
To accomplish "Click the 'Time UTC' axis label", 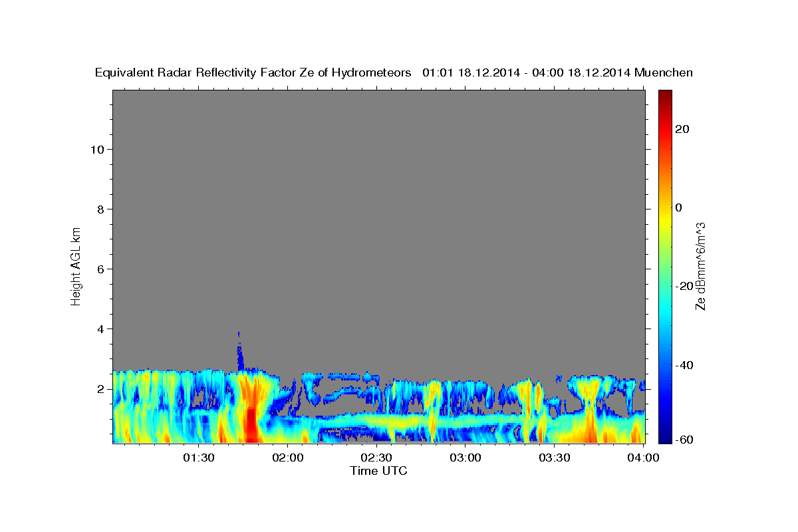I will [x=378, y=471].
